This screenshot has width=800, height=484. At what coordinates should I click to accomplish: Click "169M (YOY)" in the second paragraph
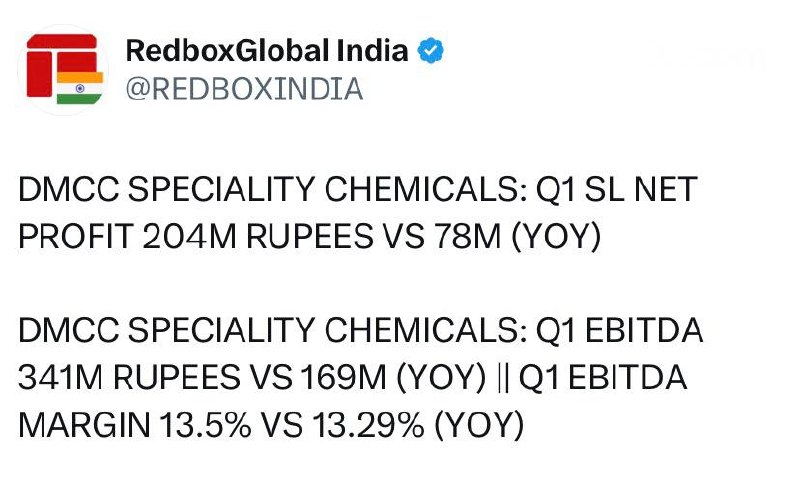coord(393,378)
